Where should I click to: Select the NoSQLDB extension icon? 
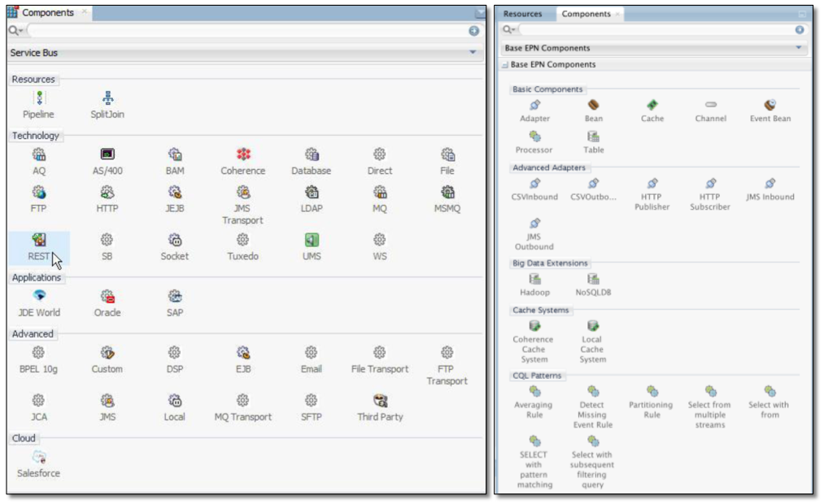(593, 279)
